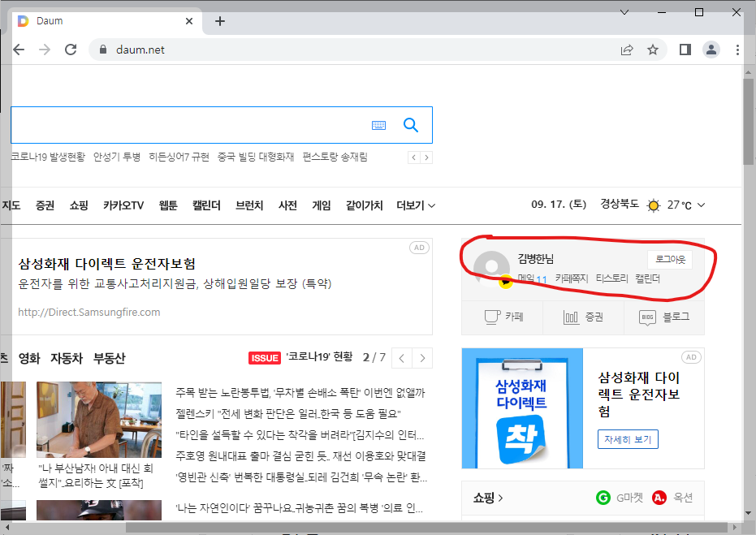Open 편스토랑 송재림 suggested search
Screen dimensions: 756x535
335,157
